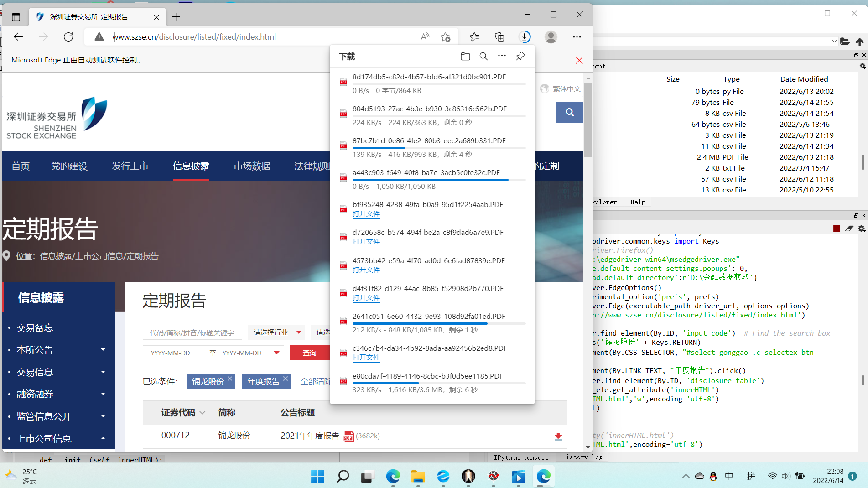Viewport: 868px width, 488px height.
Task: Open downloads folder icon in download panel
Action: click(465, 56)
